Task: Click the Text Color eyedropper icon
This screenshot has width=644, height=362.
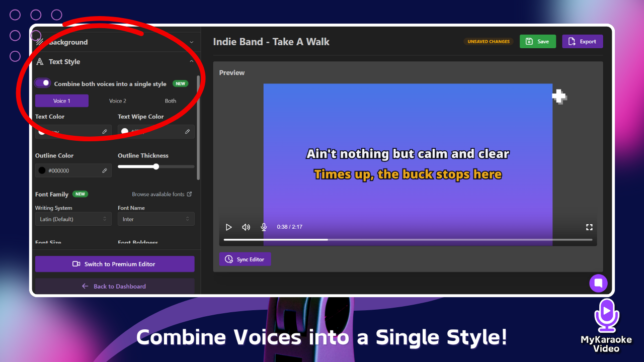Action: click(x=105, y=131)
